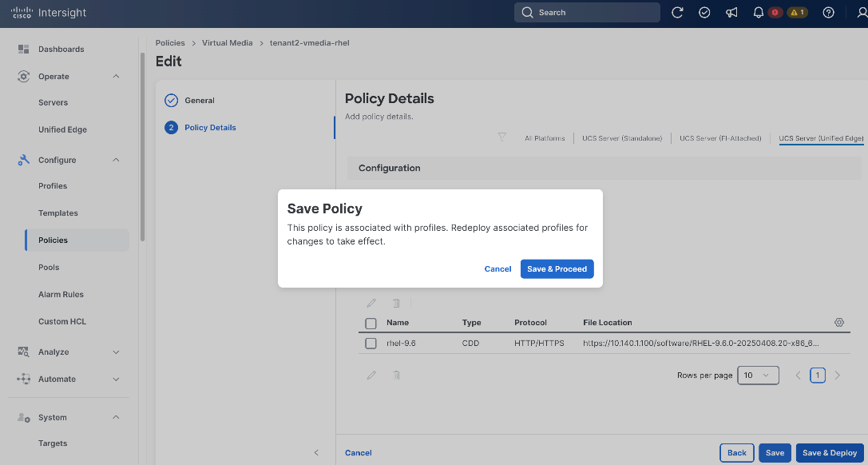Click the System section icon
The height and width of the screenshot is (465, 868).
(x=23, y=417)
